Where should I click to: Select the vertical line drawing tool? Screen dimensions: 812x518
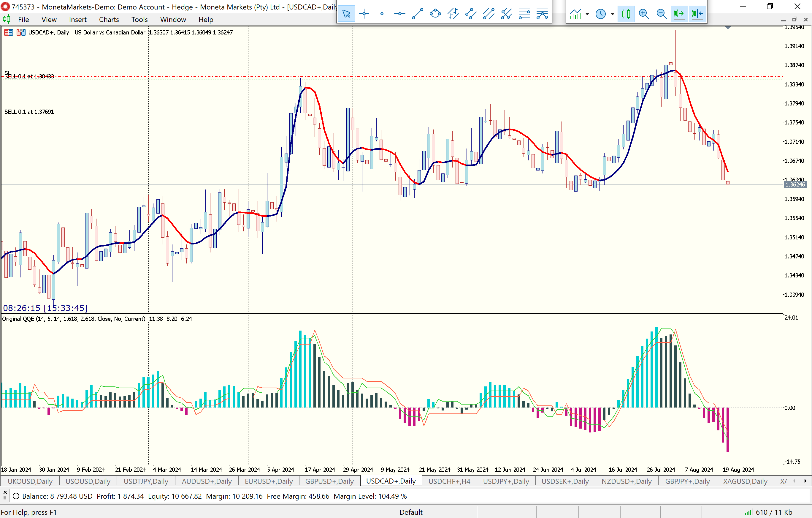click(x=382, y=14)
